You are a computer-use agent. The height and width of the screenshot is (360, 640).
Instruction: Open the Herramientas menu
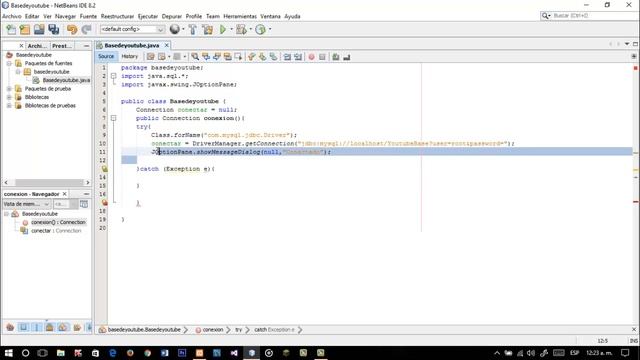240,16
